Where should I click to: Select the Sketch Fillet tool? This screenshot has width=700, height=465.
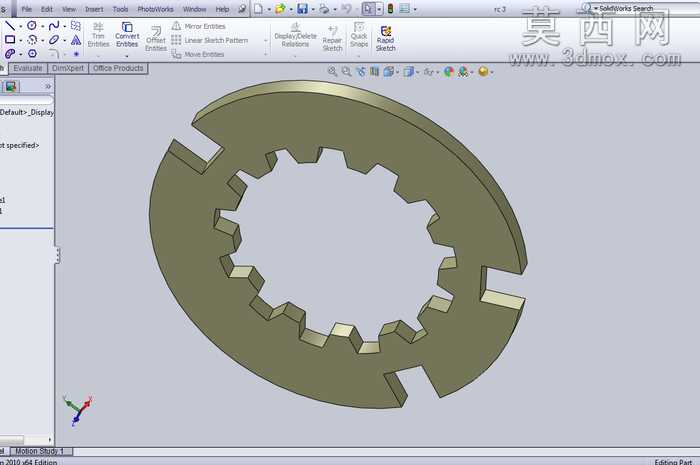coord(54,54)
